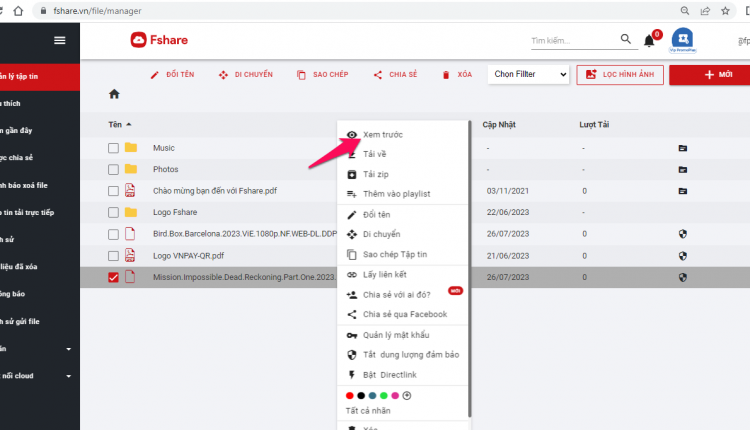Screen dimensions: 750x430
Task: Click shield icon in Bird.Box row
Action: tap(683, 234)
